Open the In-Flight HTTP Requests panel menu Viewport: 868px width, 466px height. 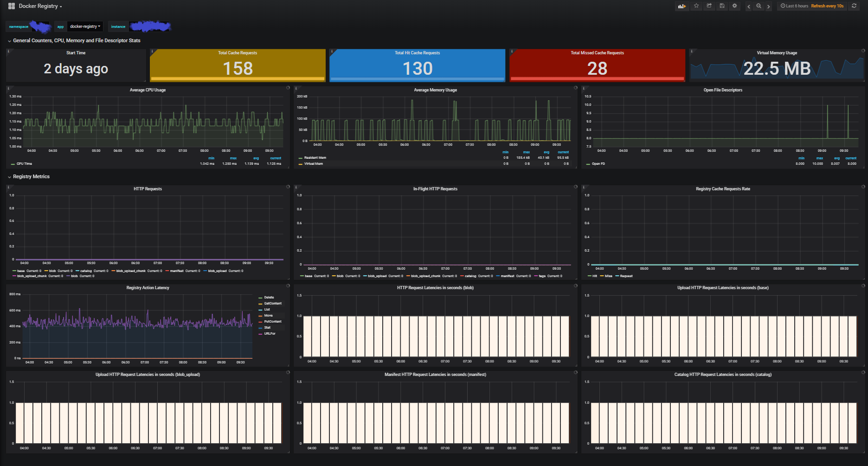[x=435, y=189]
